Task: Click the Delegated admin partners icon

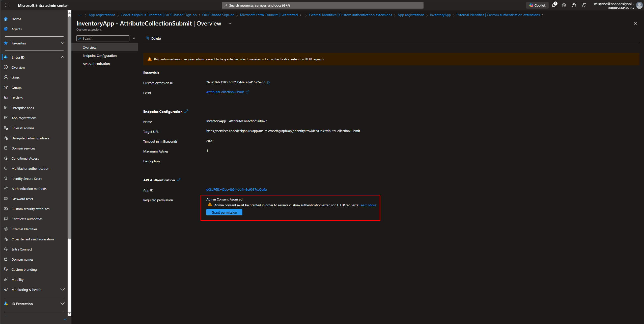Action: tap(6, 138)
